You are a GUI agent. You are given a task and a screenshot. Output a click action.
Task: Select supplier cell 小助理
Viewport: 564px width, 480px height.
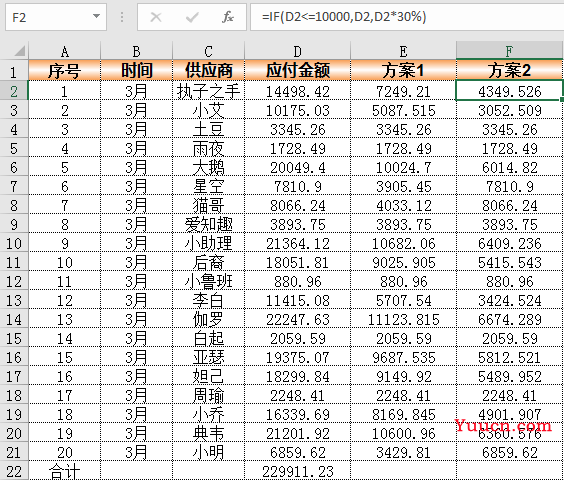tap(209, 243)
